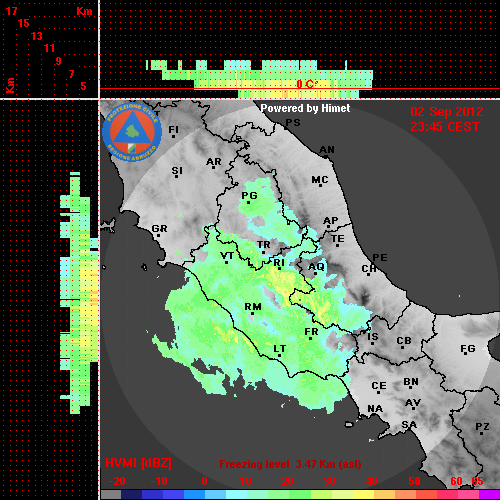Image resolution: width=500 pixels, height=500 pixels.
Task: Select the PG city marker
Action: 248,202
